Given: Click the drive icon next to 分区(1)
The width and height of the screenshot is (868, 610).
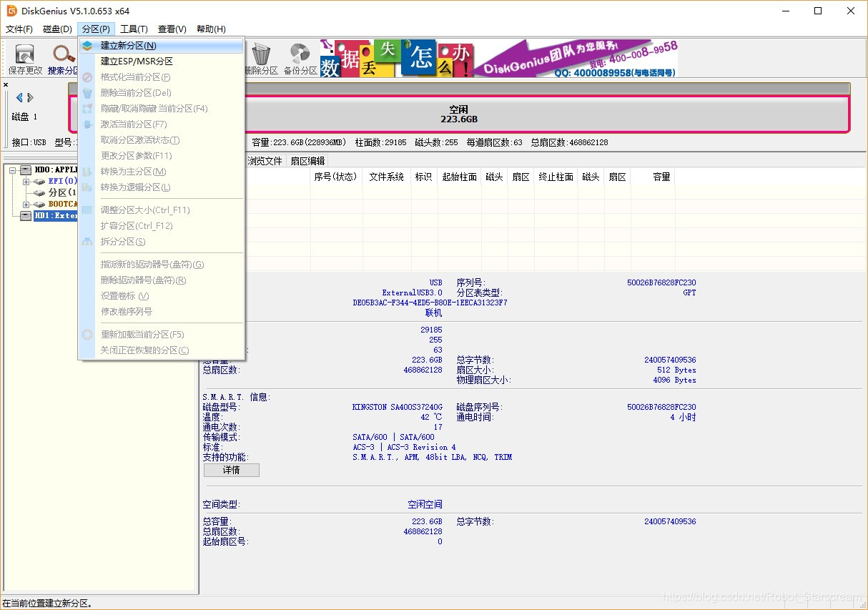Looking at the screenshot, I should 39,193.
